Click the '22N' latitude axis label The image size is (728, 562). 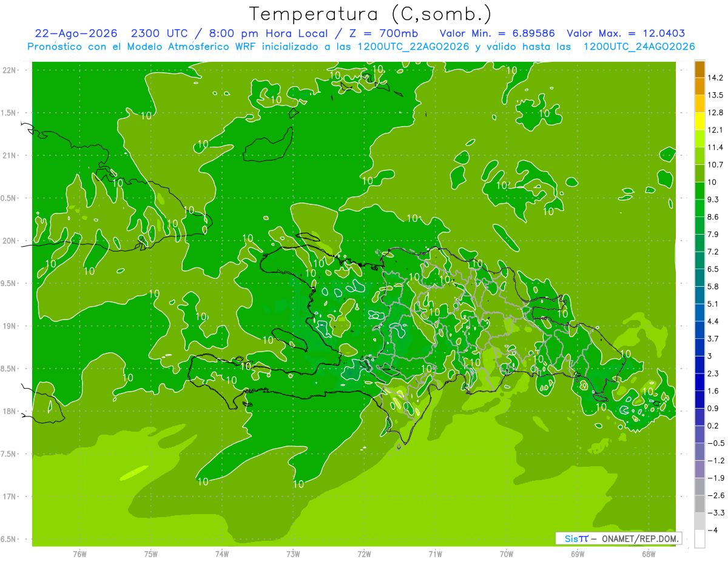[8, 70]
